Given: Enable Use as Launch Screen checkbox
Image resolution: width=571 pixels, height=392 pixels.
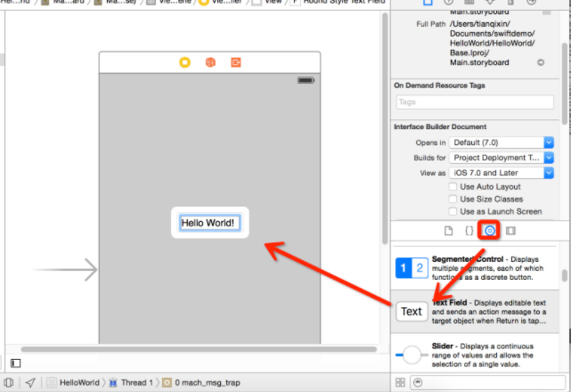Looking at the screenshot, I should click(x=453, y=211).
